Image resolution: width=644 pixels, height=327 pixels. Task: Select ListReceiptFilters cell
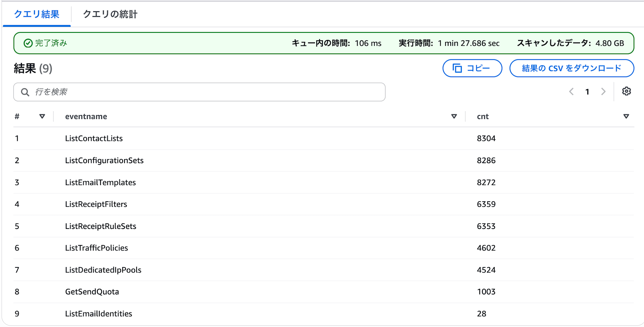(x=96, y=204)
